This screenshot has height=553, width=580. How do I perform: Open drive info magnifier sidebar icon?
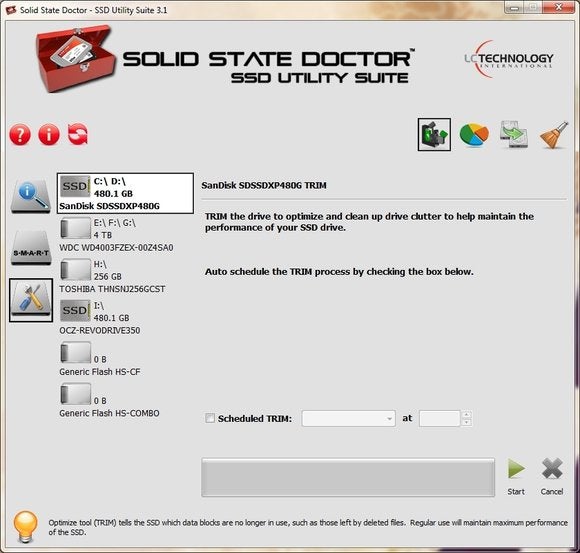coord(31,196)
